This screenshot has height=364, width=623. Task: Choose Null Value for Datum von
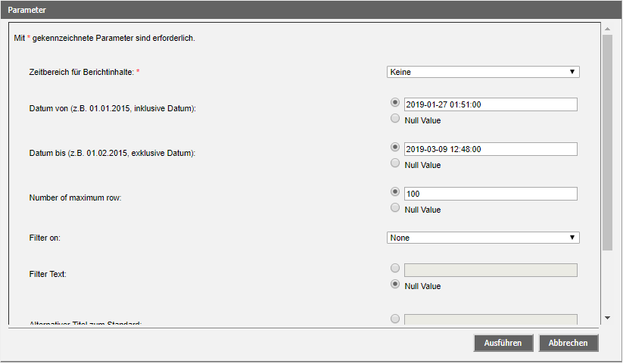[x=394, y=120]
